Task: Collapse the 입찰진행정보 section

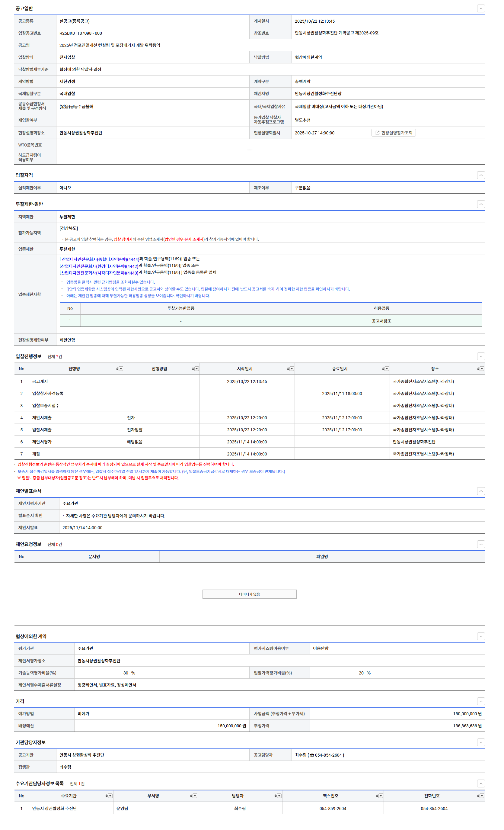Action: (x=481, y=356)
